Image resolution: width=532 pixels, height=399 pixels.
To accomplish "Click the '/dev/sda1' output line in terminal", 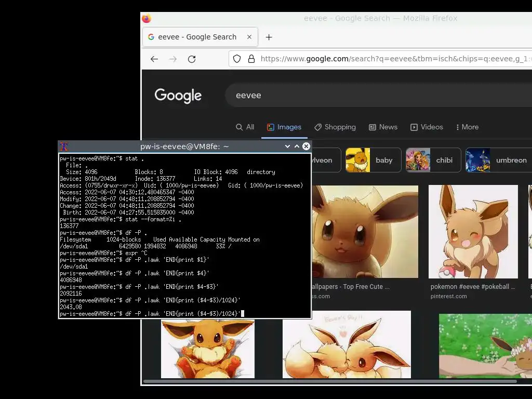I will point(74,267).
